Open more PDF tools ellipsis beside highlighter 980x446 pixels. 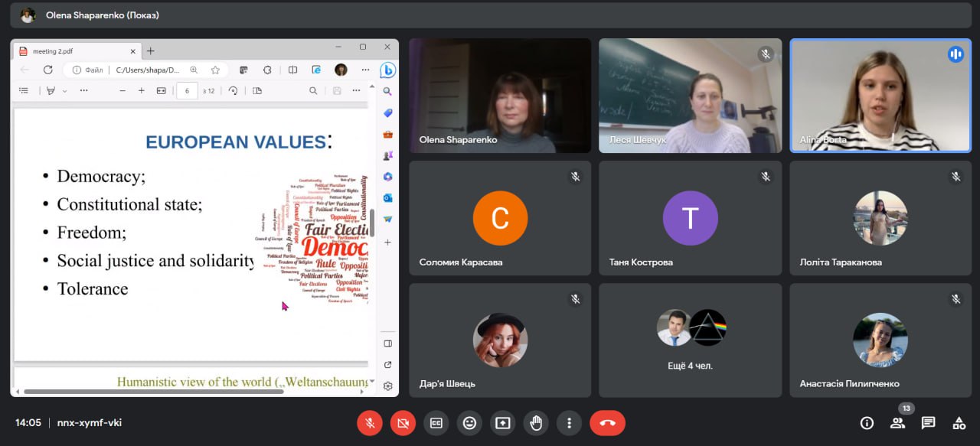(x=83, y=90)
